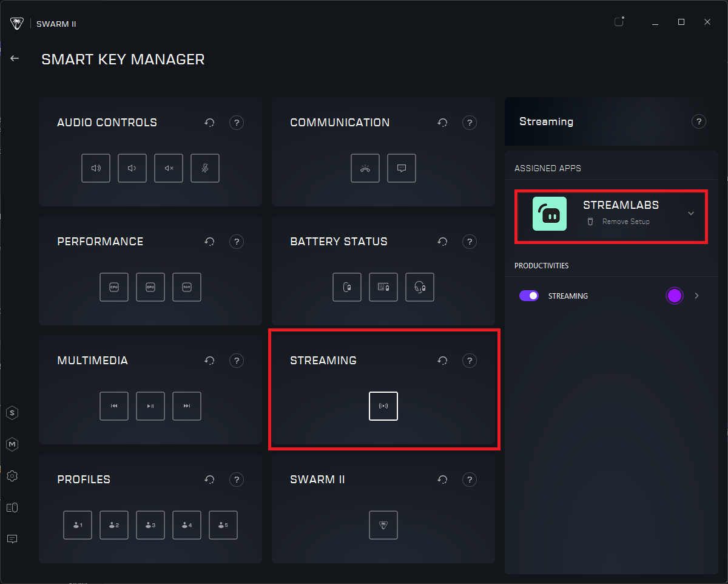Open the S hexagon sidebar icon
728x584 pixels.
click(x=12, y=413)
